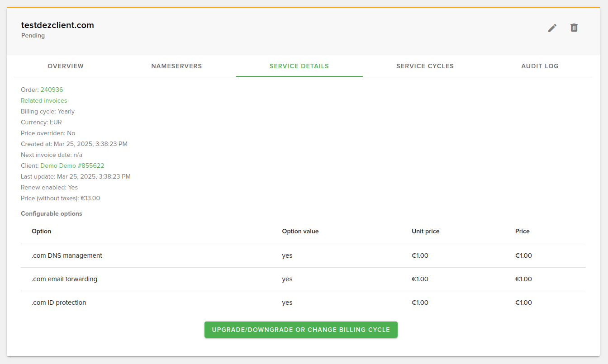Click the .com email forwarding row

(64, 279)
